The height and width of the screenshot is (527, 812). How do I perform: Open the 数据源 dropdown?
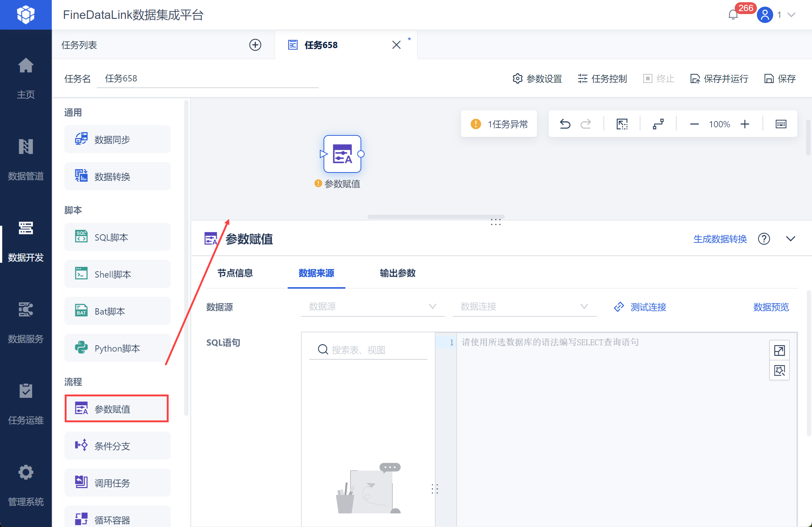coord(373,307)
